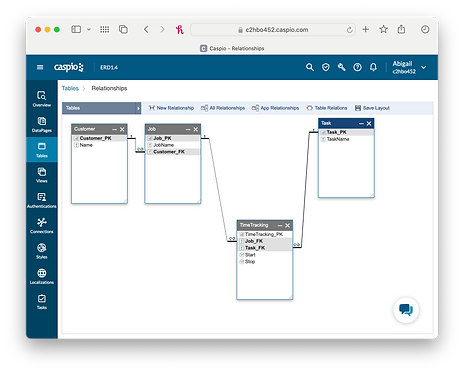Click Table Relations
The image size is (464, 373).
coord(327,108)
